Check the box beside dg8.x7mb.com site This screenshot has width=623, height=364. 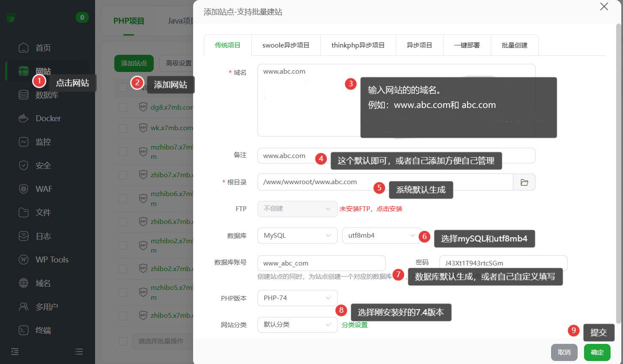click(x=123, y=107)
